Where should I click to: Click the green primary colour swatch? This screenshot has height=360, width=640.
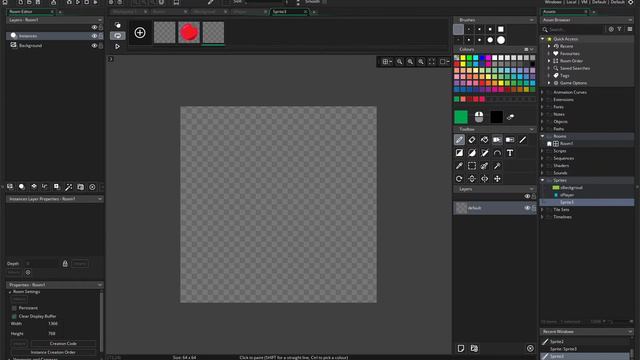461,117
